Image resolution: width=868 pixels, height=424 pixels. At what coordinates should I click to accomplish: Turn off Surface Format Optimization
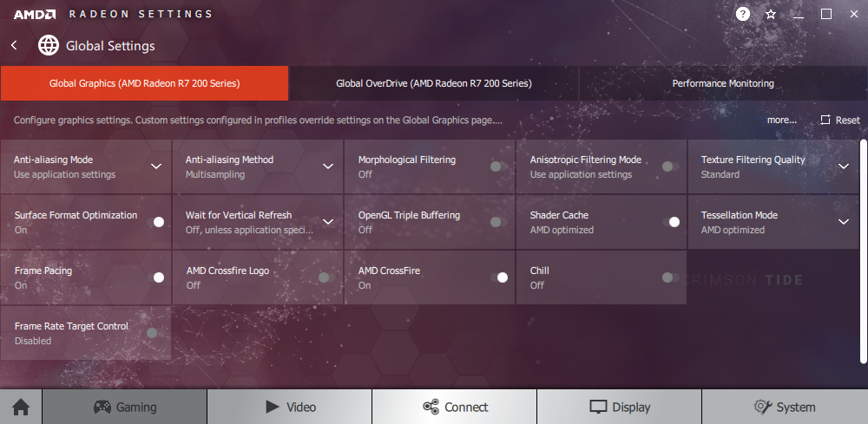click(155, 222)
